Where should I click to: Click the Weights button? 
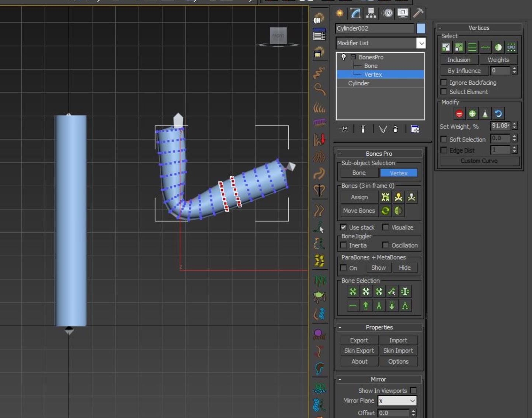498,60
